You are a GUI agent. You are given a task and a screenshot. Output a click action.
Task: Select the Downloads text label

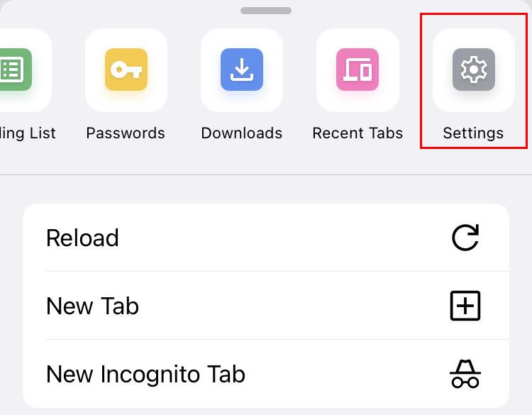pos(242,133)
